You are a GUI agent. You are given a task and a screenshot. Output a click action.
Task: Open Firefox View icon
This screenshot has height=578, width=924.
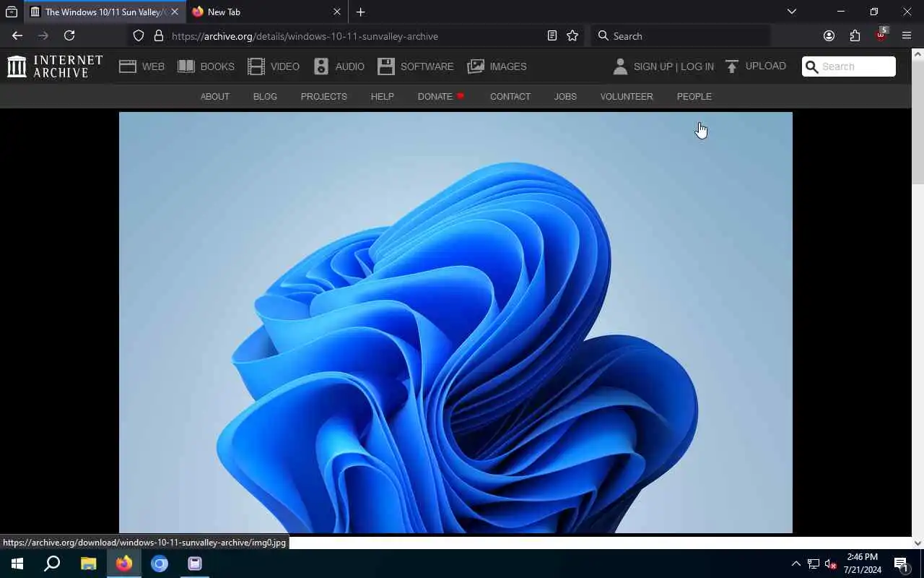coord(12,12)
